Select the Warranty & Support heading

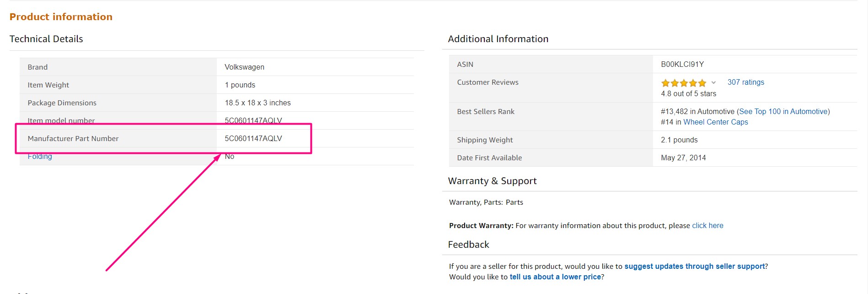click(492, 181)
